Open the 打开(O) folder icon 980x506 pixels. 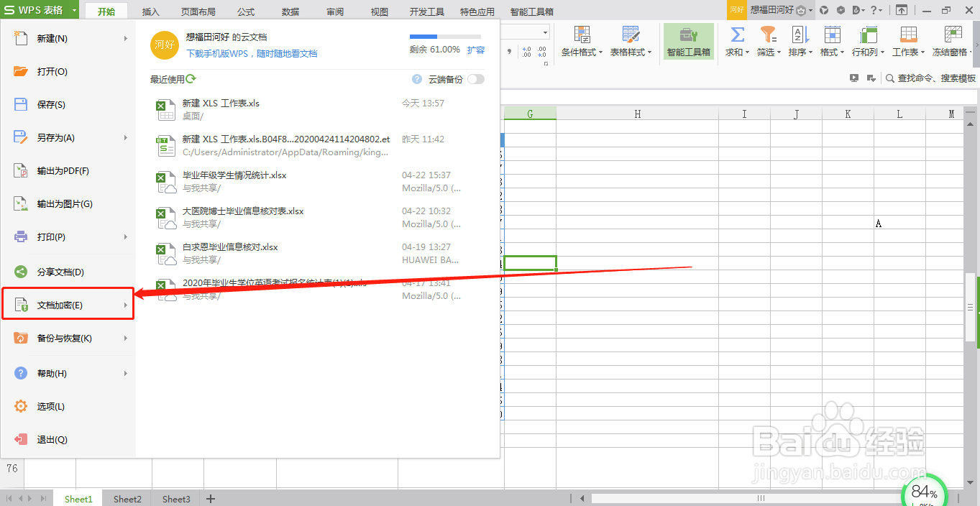(21, 71)
